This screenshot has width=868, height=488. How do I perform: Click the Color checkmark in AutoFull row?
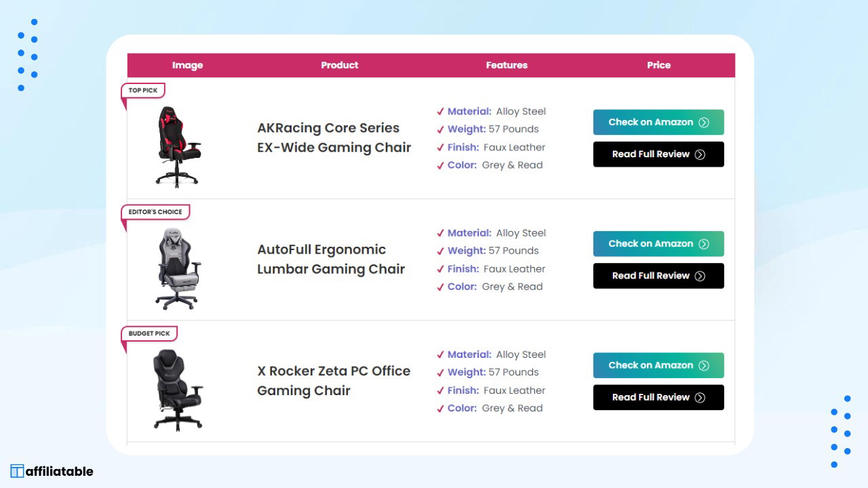click(441, 287)
